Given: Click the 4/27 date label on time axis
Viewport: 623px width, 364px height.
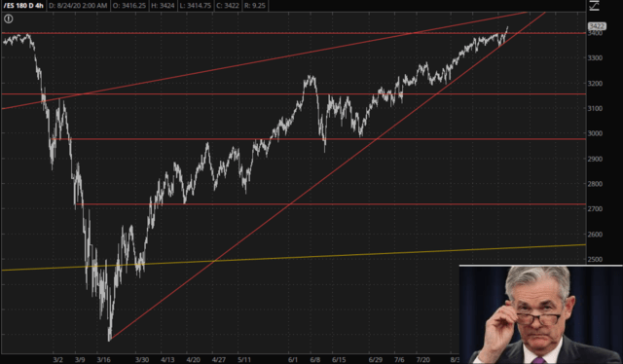Looking at the screenshot, I should [x=218, y=360].
